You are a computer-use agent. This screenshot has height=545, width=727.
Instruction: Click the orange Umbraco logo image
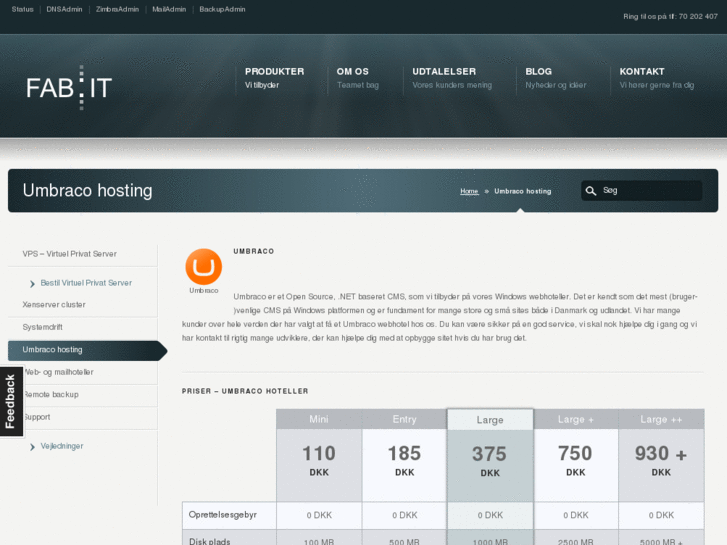[204, 267]
